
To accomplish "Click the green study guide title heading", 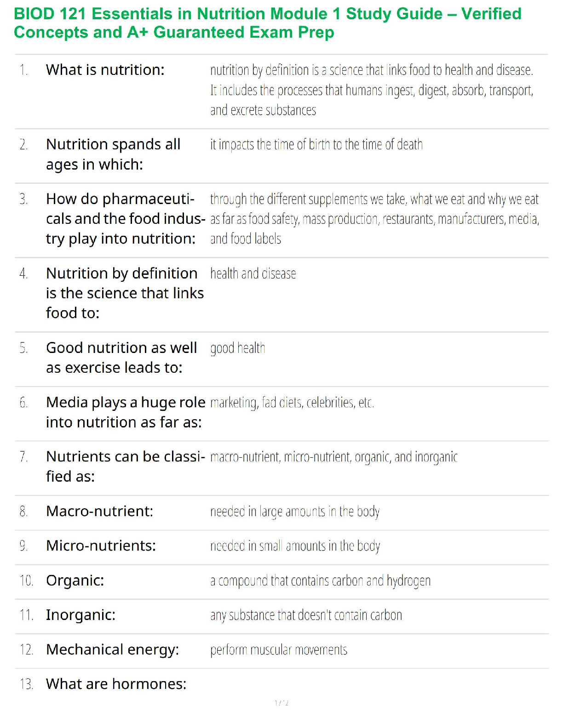I will (267, 23).
